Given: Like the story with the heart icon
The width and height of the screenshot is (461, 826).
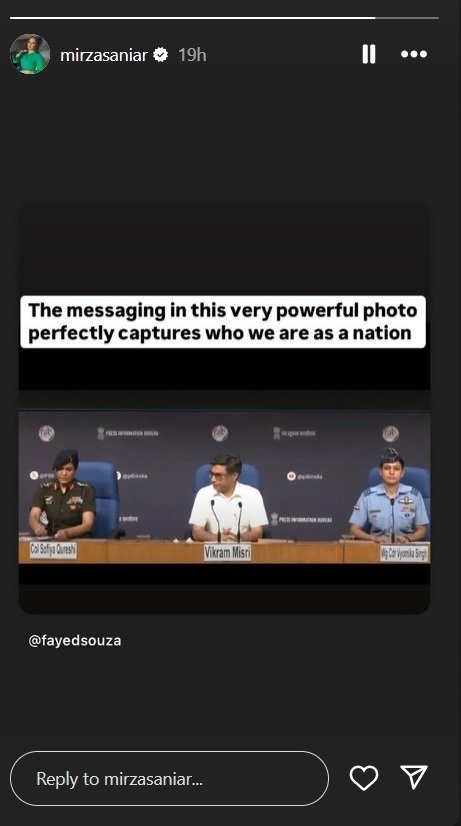Looking at the screenshot, I should pos(364,778).
